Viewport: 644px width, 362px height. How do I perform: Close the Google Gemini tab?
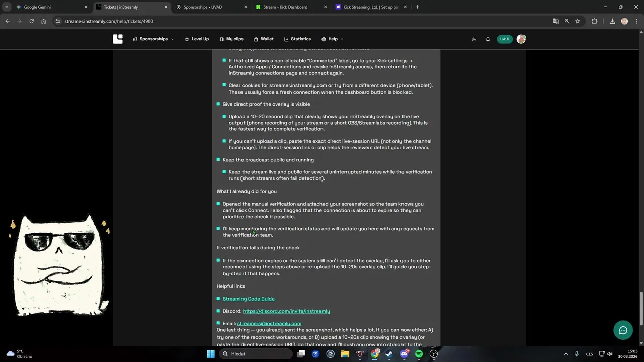86,7
